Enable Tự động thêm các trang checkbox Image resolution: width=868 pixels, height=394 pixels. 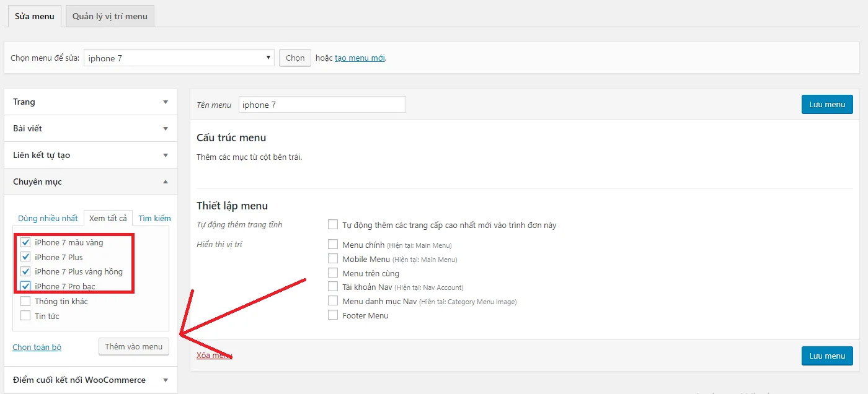tap(333, 224)
